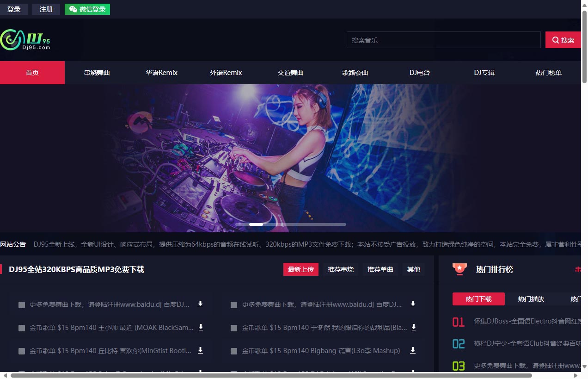The image size is (588, 379).
Task: Select the active carousel indicator dot
Action: [x=256, y=224]
